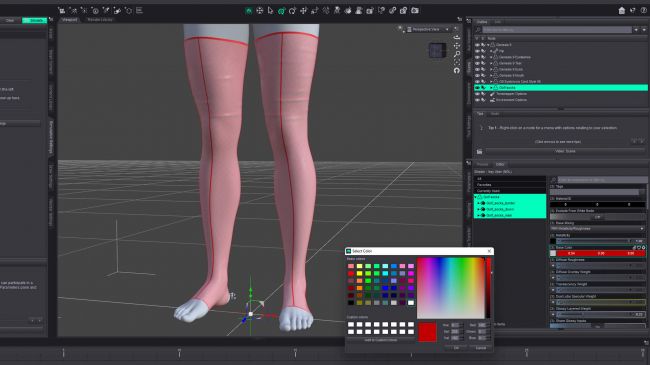
Task: Switch to the Render Library tab
Action: tap(99, 19)
